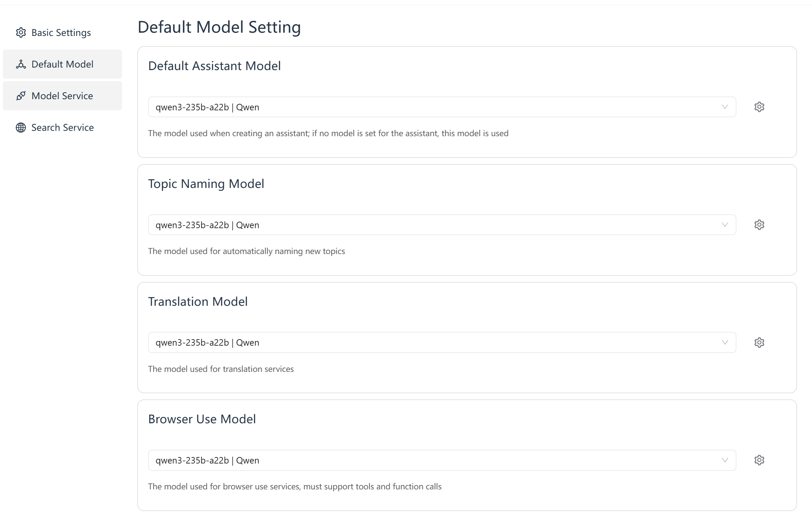Open settings gear for Translation Model
Image resolution: width=812 pixels, height=521 pixels.
(x=759, y=342)
